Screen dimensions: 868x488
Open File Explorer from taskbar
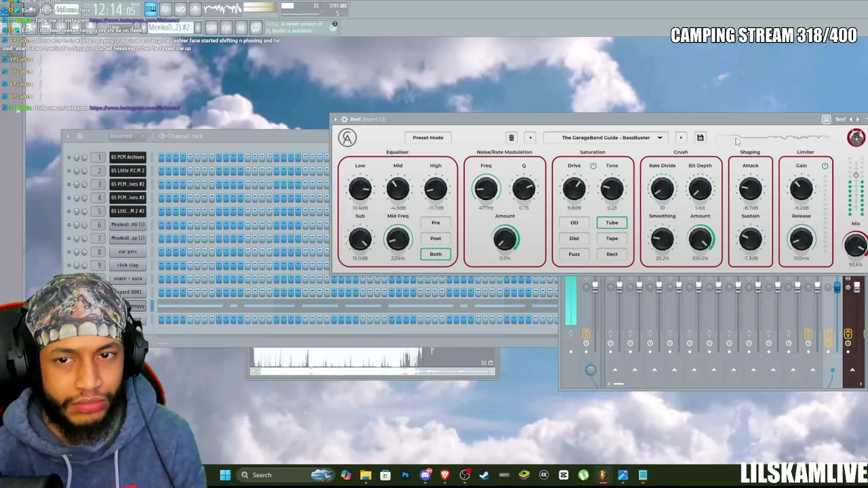click(x=366, y=475)
